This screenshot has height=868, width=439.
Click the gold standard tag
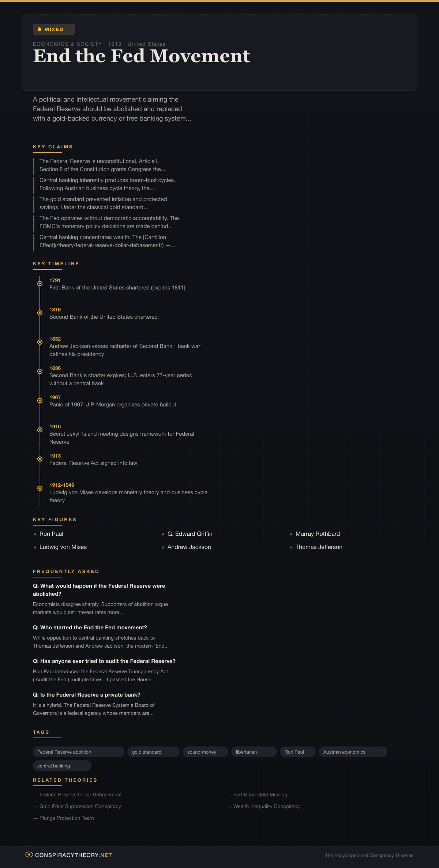(x=153, y=752)
